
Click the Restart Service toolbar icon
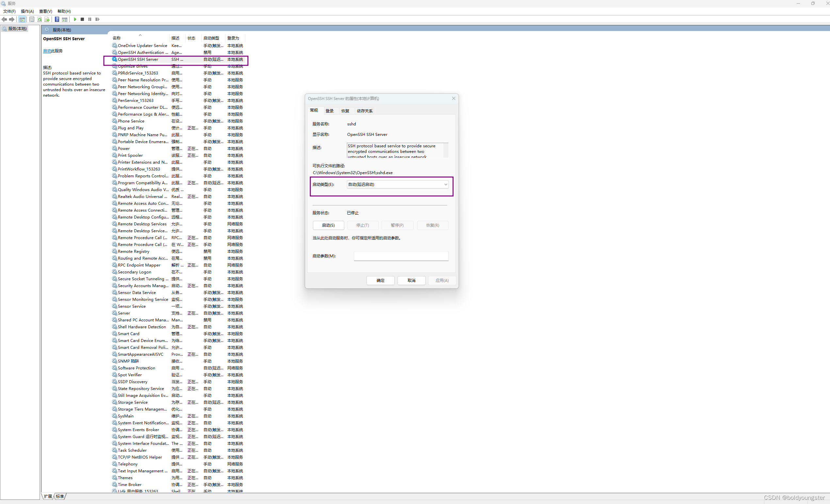tap(97, 20)
